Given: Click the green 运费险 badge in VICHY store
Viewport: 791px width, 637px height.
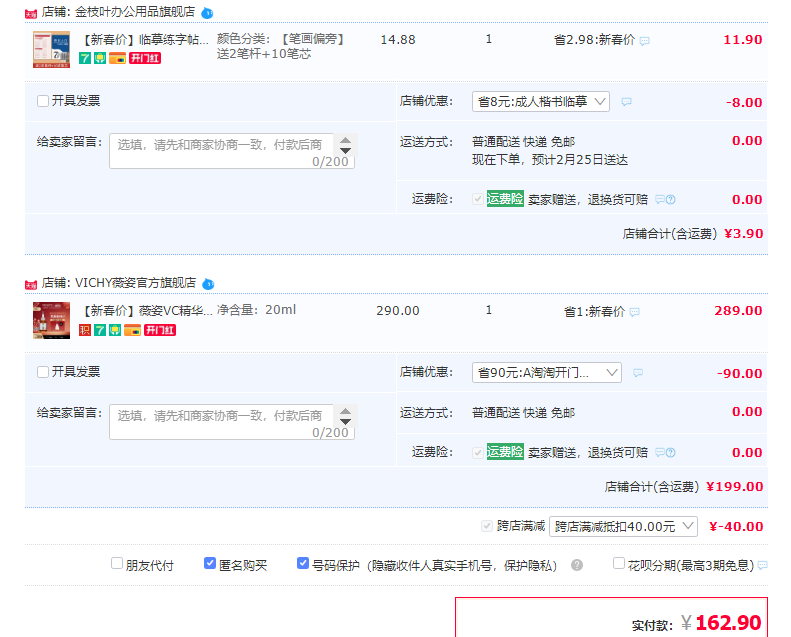Looking at the screenshot, I should [x=505, y=451].
